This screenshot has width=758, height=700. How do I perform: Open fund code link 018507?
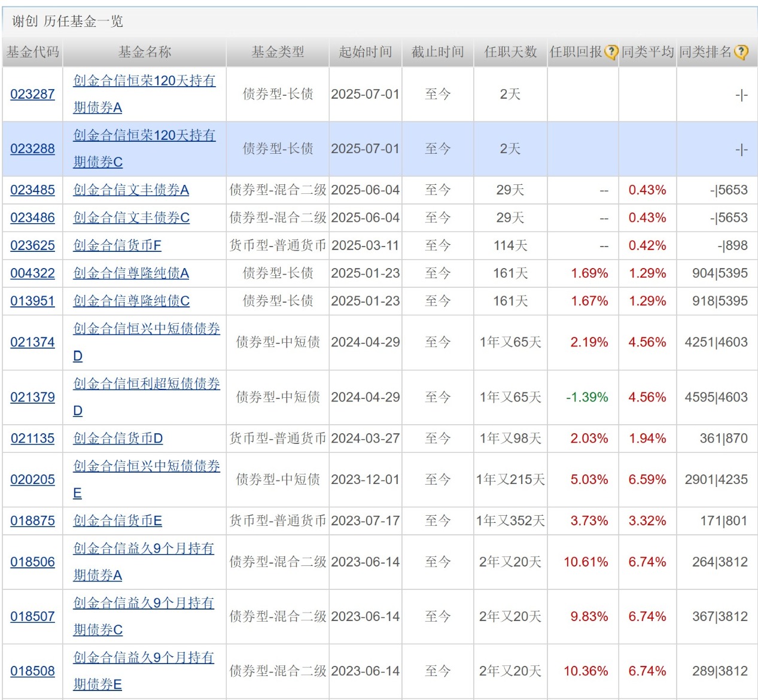[32, 617]
